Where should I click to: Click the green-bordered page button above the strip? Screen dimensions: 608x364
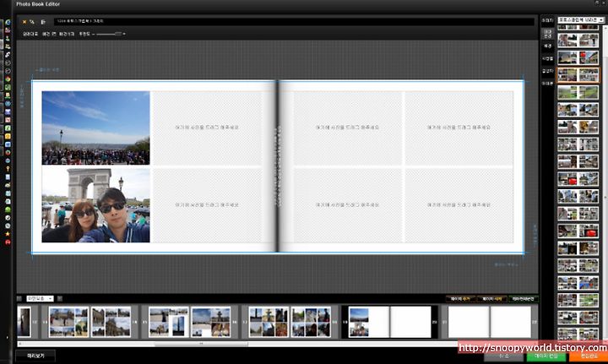[523, 299]
